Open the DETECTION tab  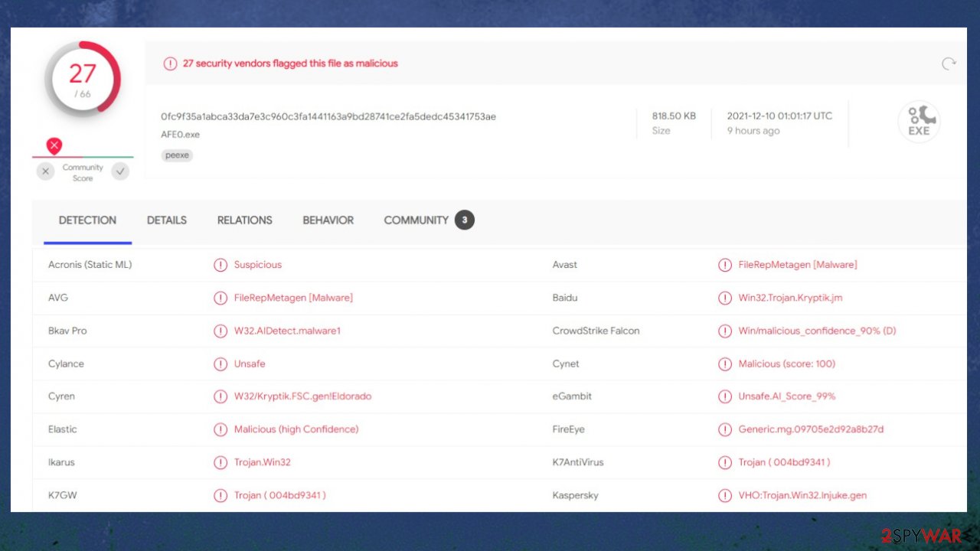(88, 220)
